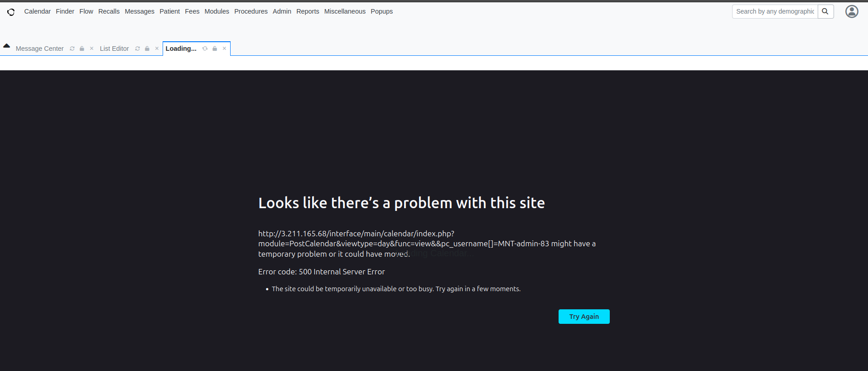Close the Message Center tab
This screenshot has height=371, width=868.
[92, 49]
